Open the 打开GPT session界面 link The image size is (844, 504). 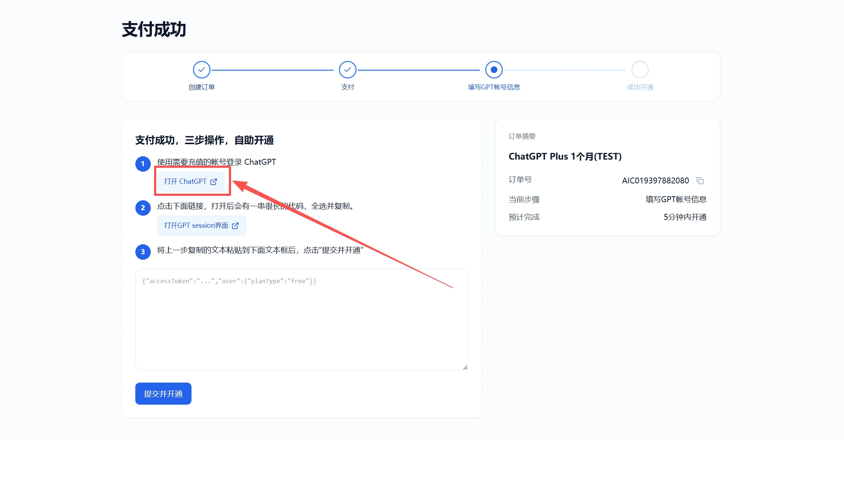201,226
